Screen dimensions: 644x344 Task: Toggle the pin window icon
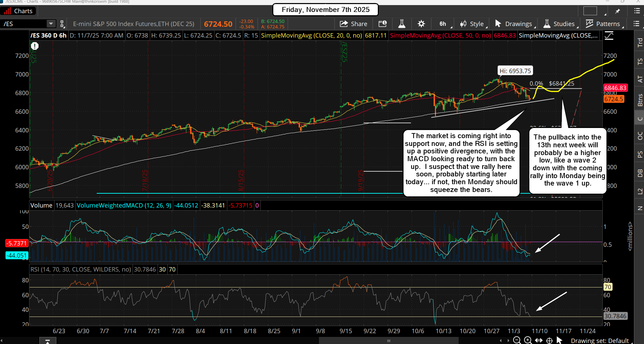tap(618, 11)
